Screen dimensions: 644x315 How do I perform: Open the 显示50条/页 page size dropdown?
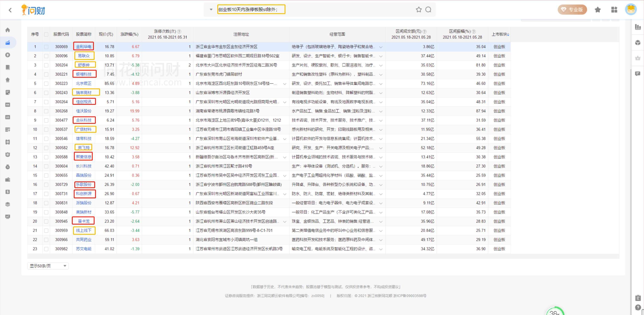tap(48, 266)
